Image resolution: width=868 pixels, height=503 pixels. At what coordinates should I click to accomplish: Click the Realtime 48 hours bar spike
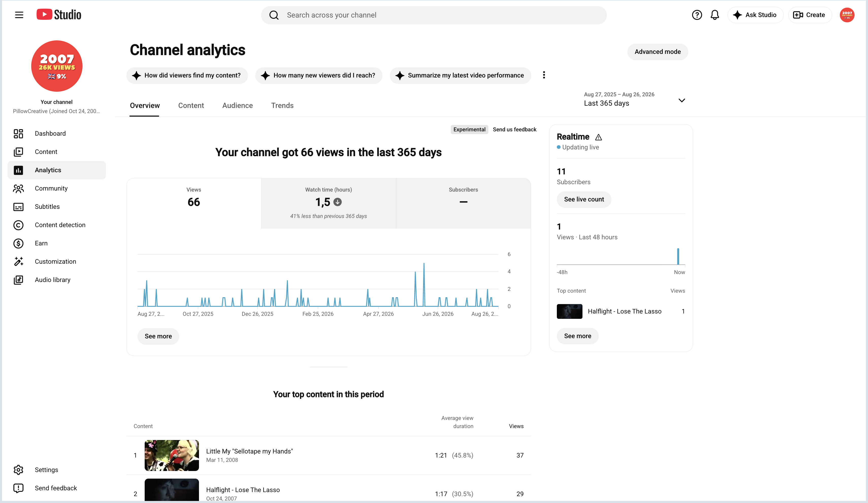coord(678,256)
